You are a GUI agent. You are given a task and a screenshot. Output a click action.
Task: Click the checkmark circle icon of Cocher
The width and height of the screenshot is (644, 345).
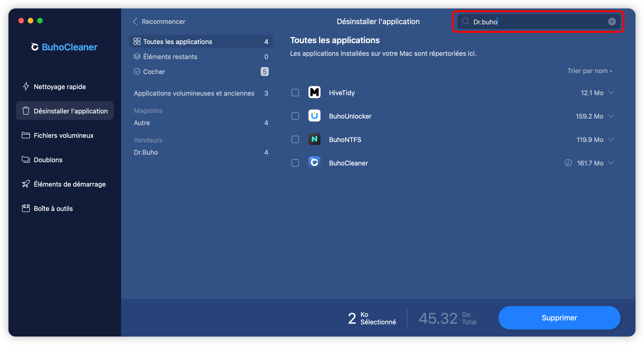[137, 71]
